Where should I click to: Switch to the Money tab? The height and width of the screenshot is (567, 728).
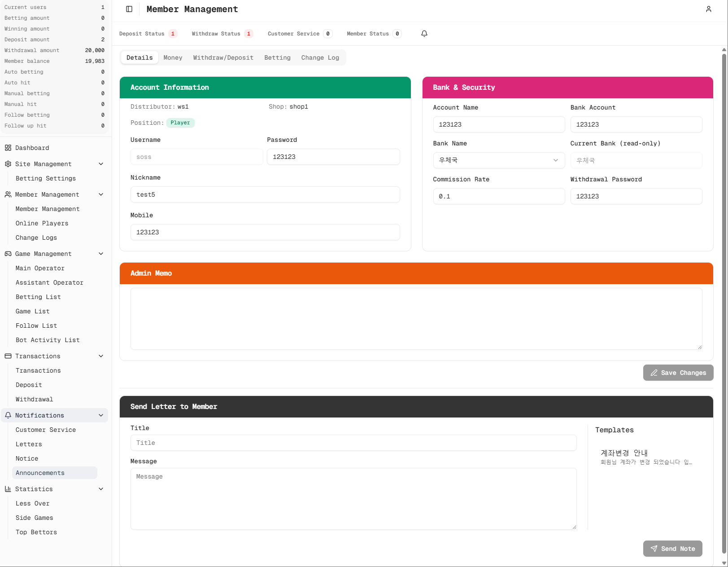[173, 57]
